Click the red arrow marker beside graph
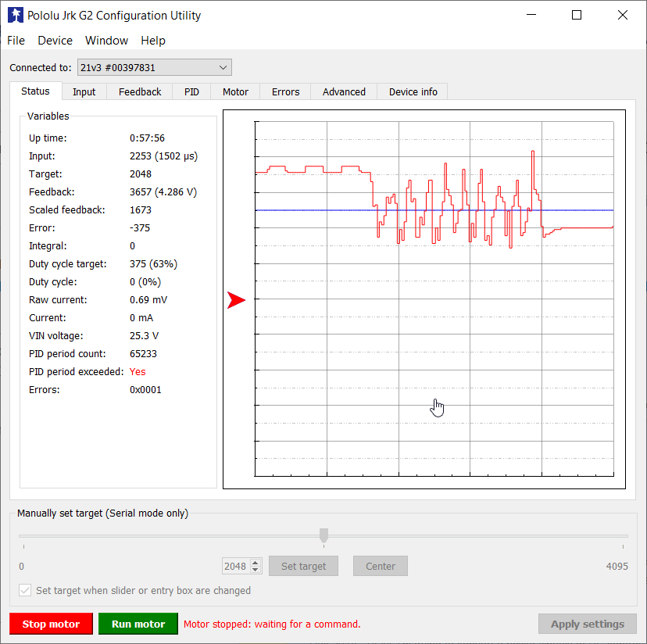647x644 pixels. (236, 300)
